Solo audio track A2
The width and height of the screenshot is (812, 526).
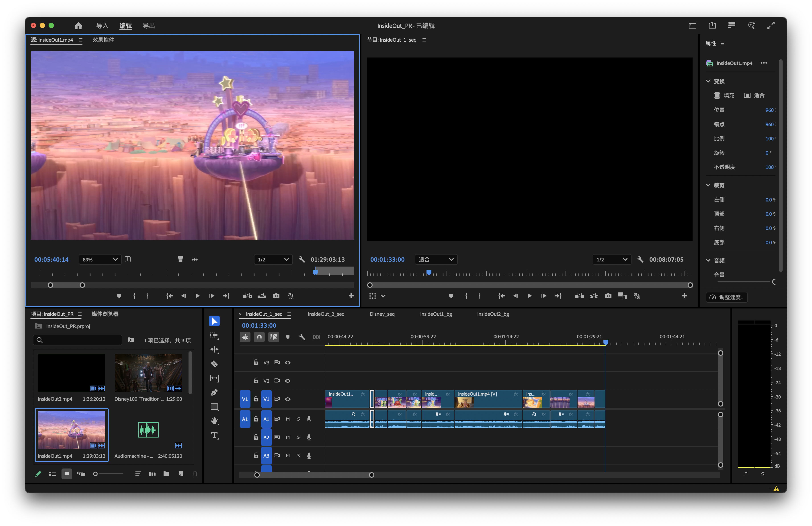click(x=298, y=437)
